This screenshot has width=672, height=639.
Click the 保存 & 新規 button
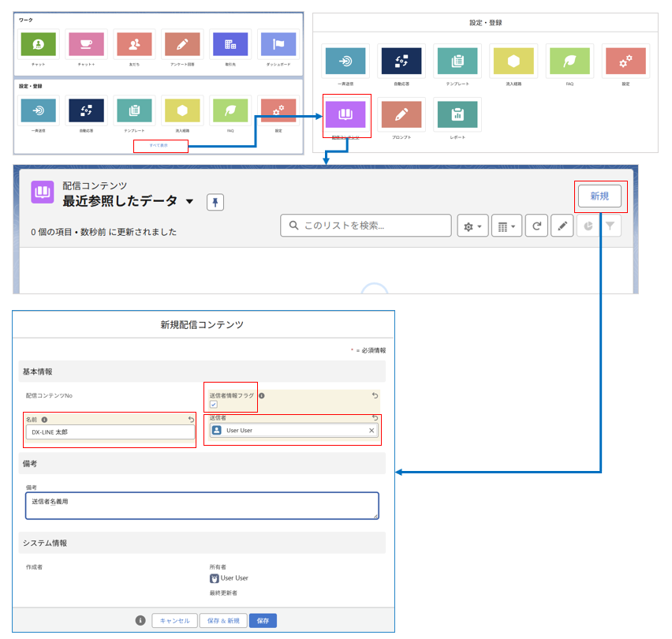click(223, 621)
